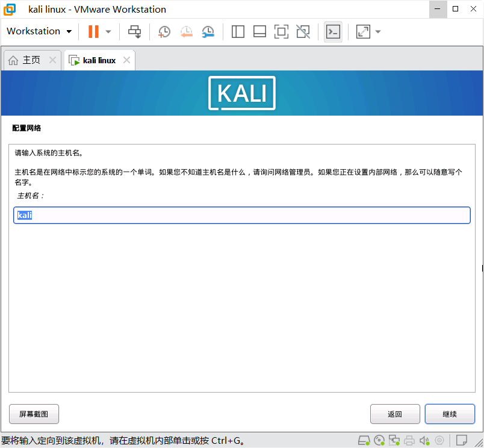Image resolution: width=484 pixels, height=448 pixels.
Task: Click the message log icon in status bar
Action: tap(462, 440)
